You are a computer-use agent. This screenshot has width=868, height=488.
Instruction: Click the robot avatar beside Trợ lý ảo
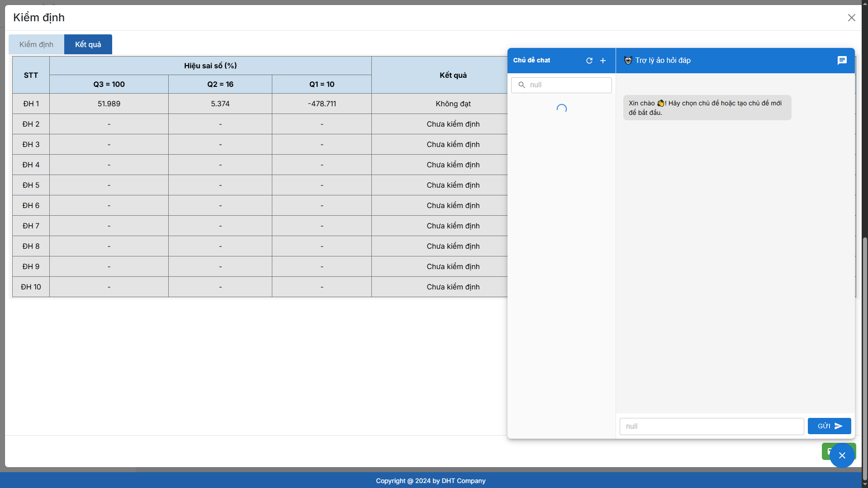tap(628, 60)
